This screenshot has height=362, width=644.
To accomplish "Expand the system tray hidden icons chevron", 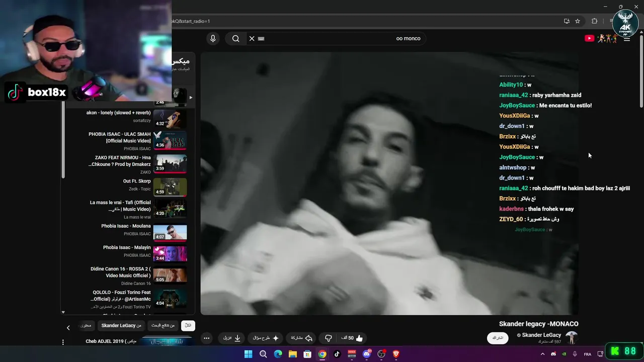I will pos(542,354).
